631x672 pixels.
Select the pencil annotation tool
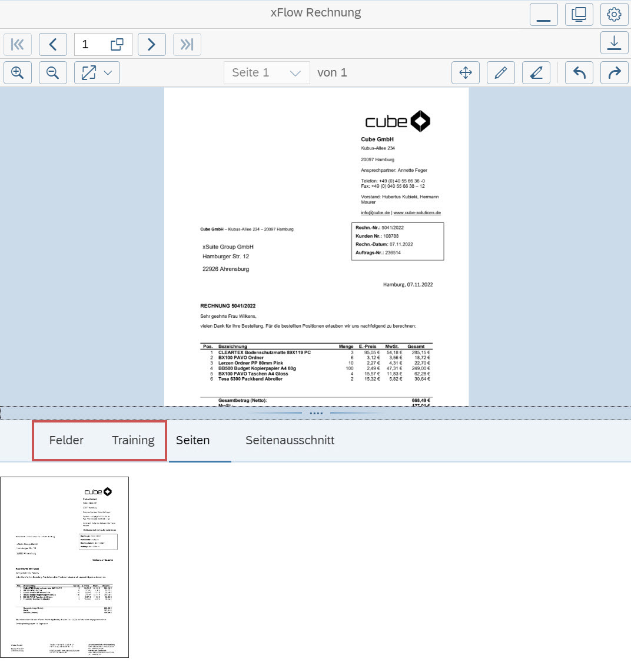pos(500,72)
